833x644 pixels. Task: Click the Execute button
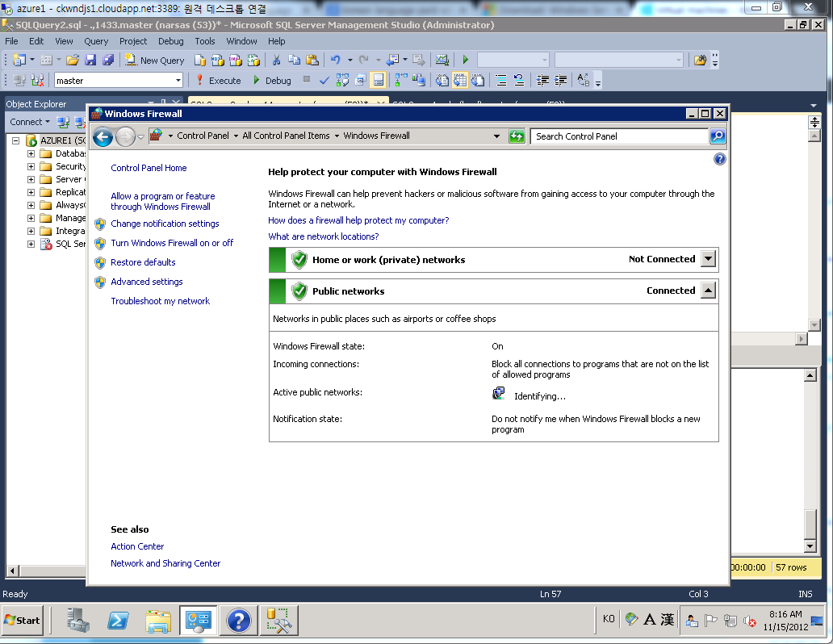(x=219, y=80)
